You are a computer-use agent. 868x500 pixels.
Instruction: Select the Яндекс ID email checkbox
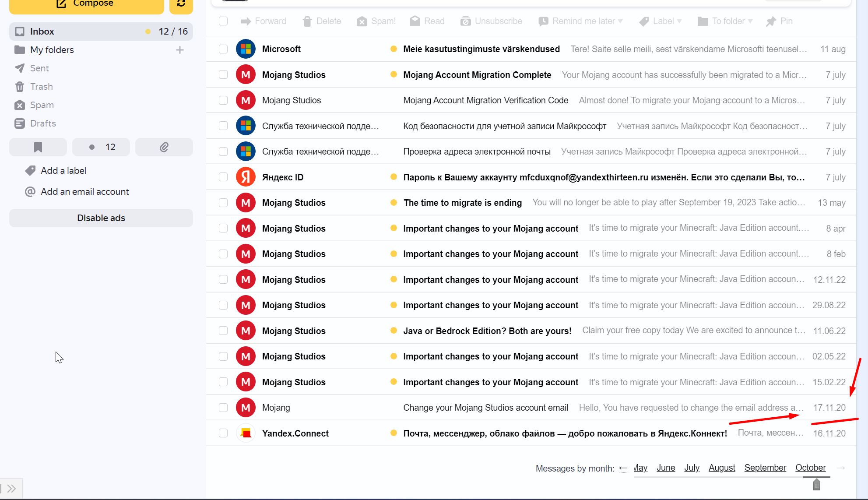click(223, 177)
